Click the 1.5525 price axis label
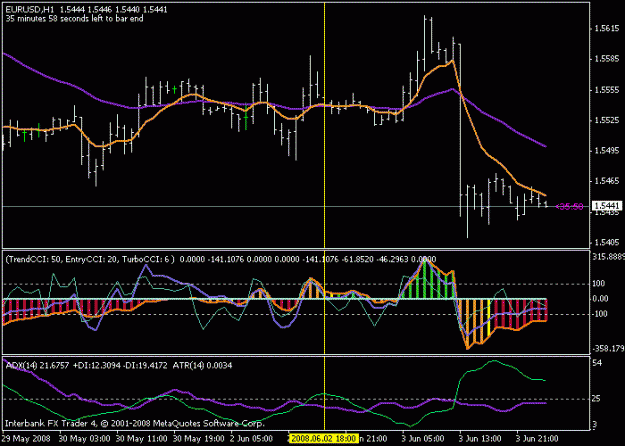The image size is (625, 446). pyautogui.click(x=607, y=120)
